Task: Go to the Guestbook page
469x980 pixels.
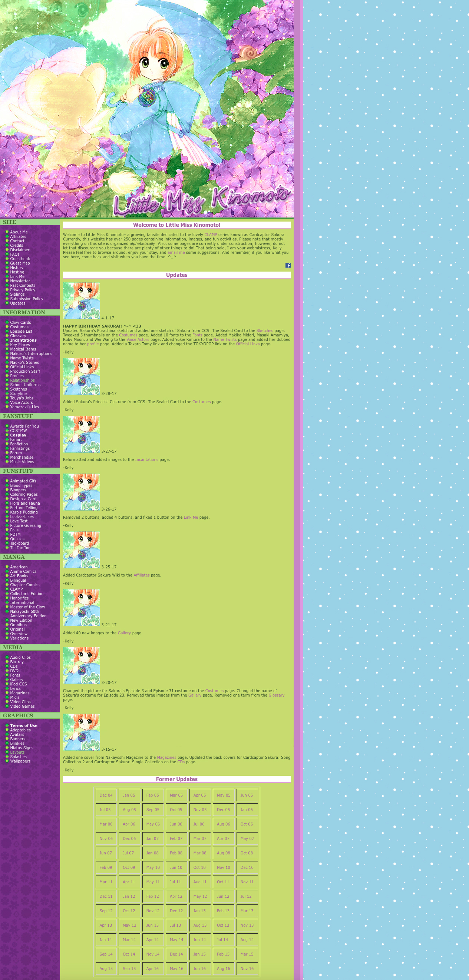Action: [20, 259]
